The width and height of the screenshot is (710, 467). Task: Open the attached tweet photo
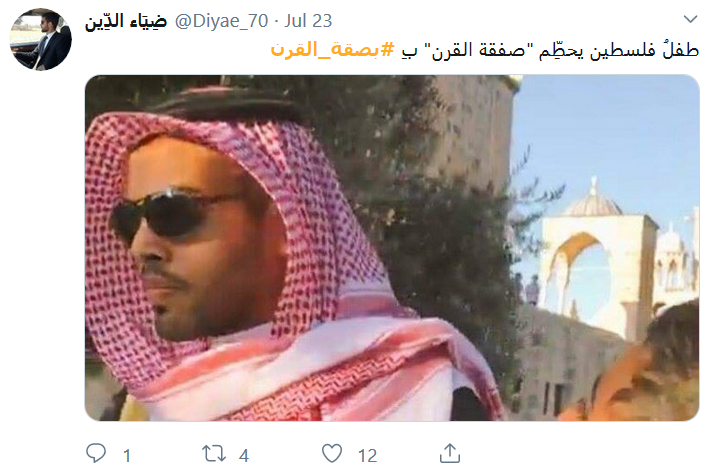click(x=392, y=248)
